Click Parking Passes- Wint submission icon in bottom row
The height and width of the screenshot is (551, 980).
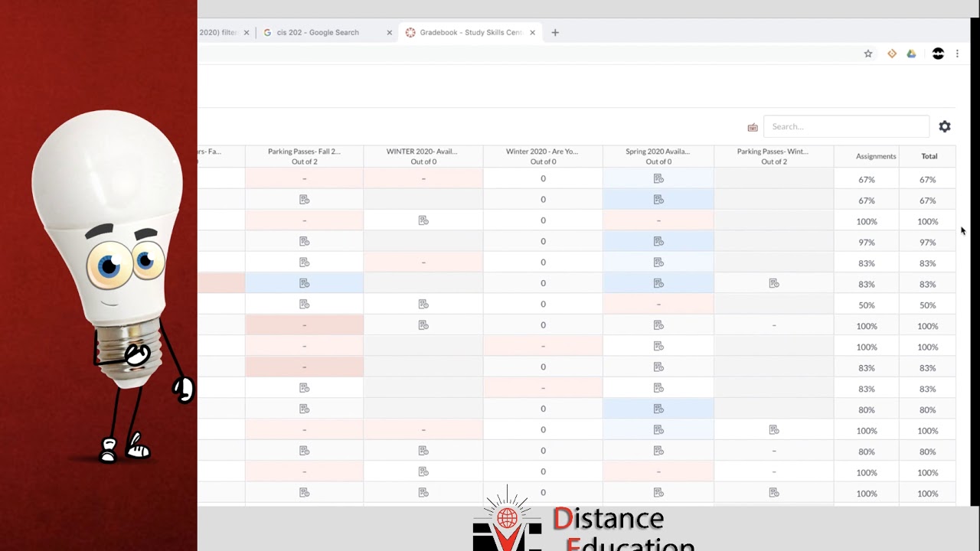tap(774, 493)
